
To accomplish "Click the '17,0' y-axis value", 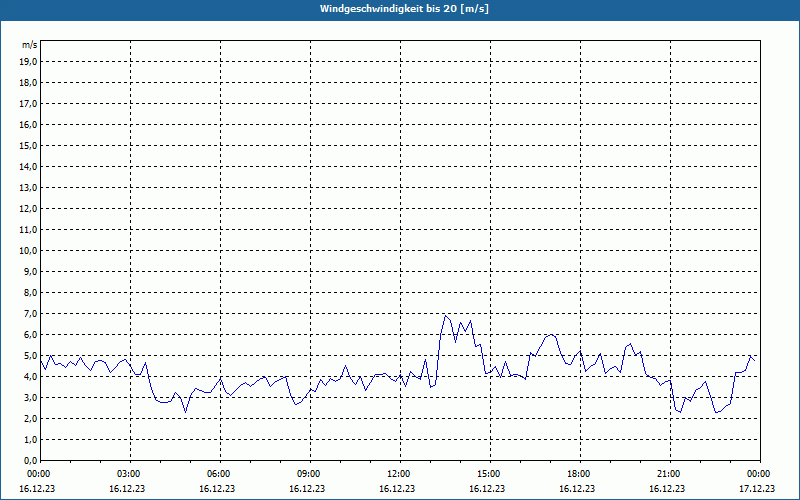I will coord(29,104).
